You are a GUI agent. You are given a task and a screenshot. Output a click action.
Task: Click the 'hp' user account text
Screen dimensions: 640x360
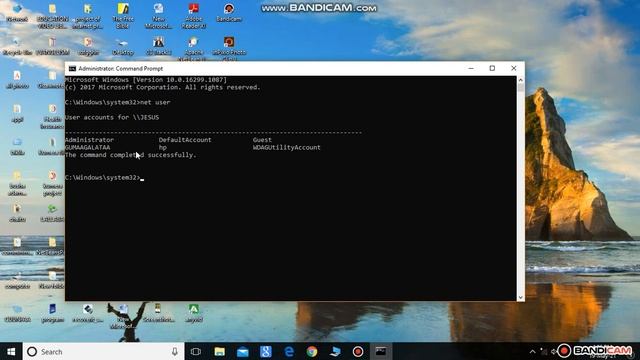[x=162, y=147]
